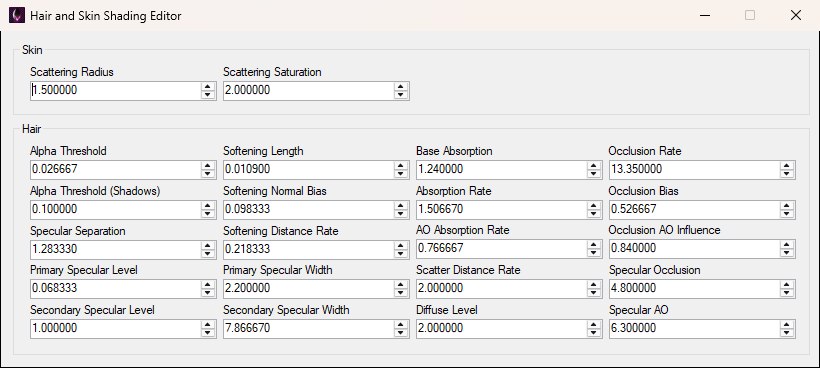Image resolution: width=820 pixels, height=368 pixels.
Task: Decrease Primary Specular Width value
Action: 401,293
